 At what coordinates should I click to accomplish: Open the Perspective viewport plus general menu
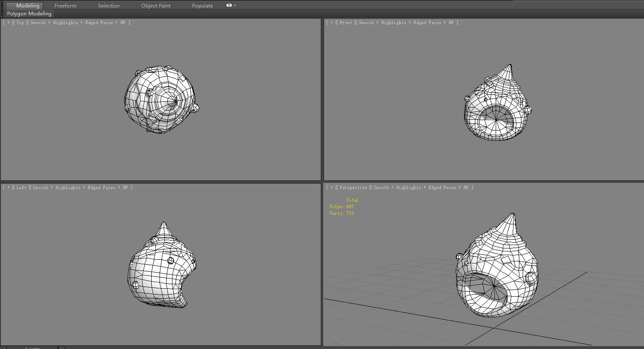click(332, 187)
